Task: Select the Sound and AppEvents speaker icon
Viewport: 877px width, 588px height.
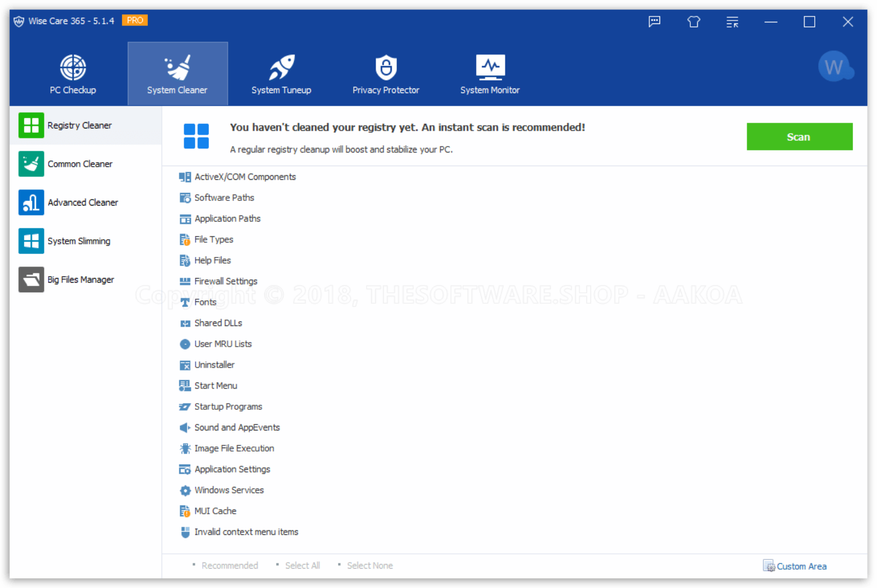Action: [x=185, y=428]
